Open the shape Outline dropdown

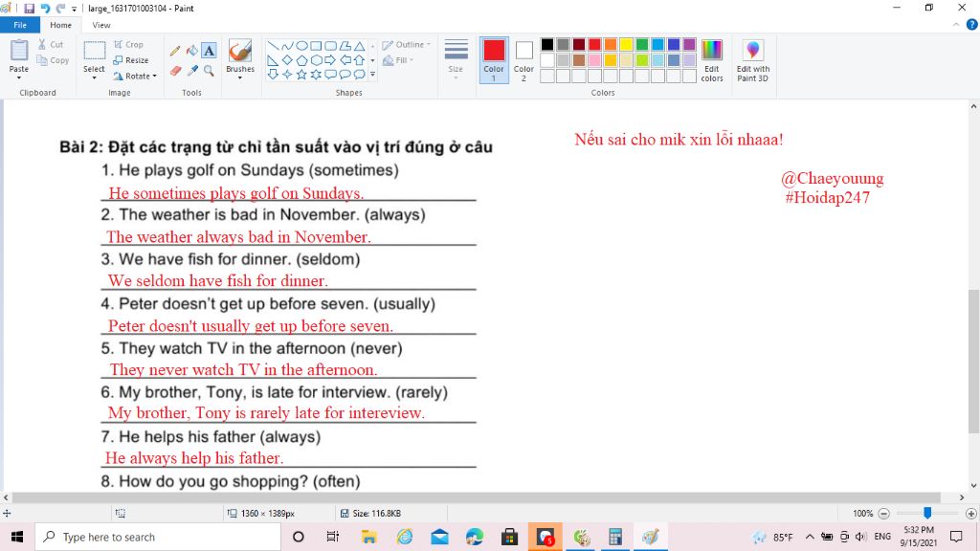tap(406, 44)
